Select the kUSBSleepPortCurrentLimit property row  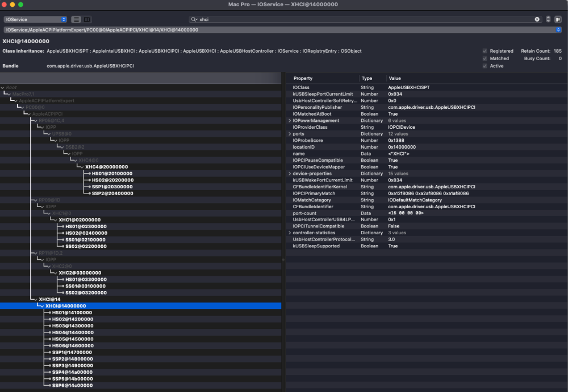427,94
